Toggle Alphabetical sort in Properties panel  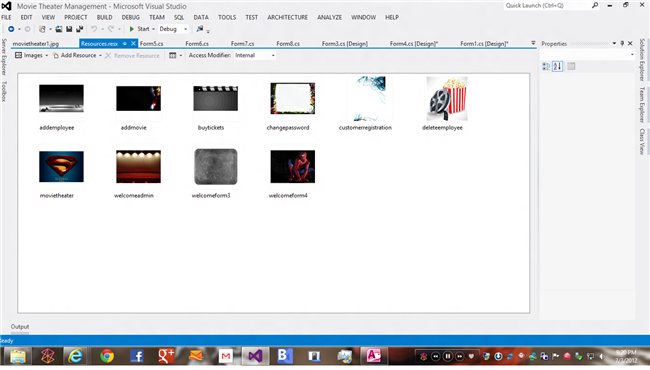click(558, 66)
